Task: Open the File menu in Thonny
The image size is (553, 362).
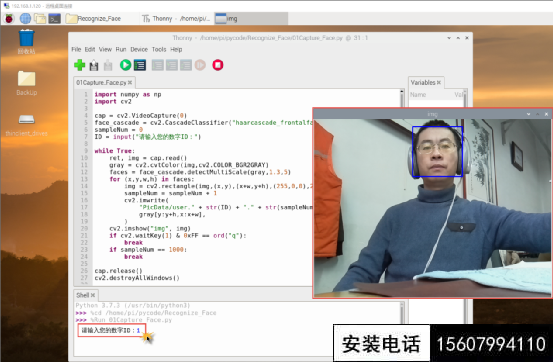Action: pyautogui.click(x=76, y=49)
